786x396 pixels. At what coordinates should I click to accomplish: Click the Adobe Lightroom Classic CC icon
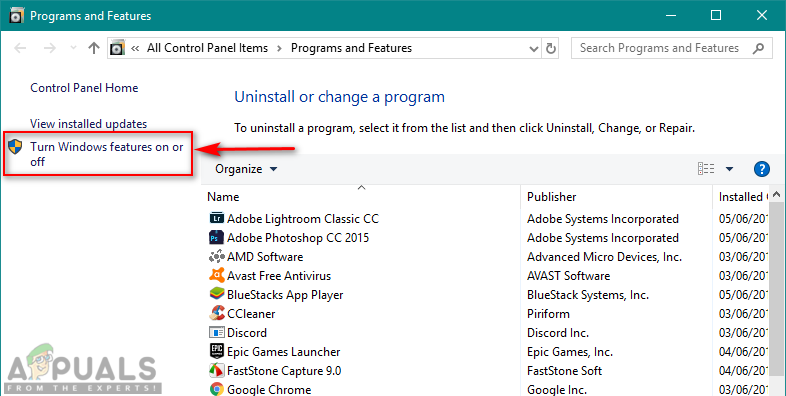click(x=216, y=219)
